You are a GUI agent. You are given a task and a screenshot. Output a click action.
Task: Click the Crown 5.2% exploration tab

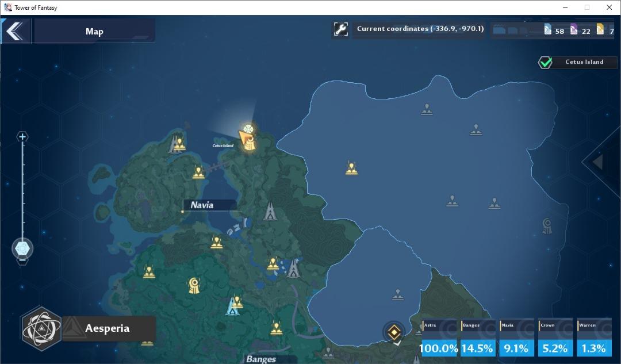[554, 339]
